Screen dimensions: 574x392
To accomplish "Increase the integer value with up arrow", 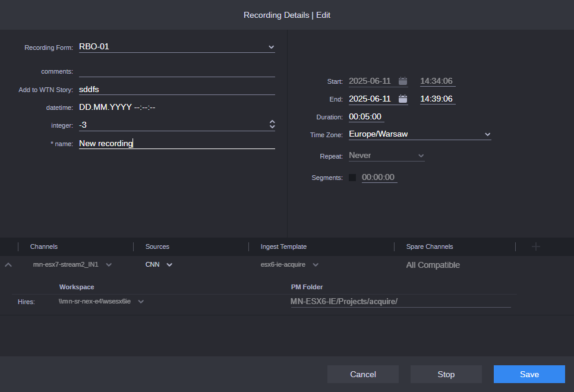I will point(272,122).
